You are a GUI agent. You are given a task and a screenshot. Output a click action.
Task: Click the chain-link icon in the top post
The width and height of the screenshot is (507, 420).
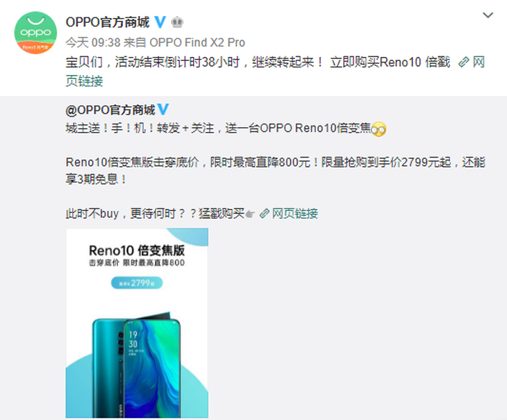tap(464, 62)
